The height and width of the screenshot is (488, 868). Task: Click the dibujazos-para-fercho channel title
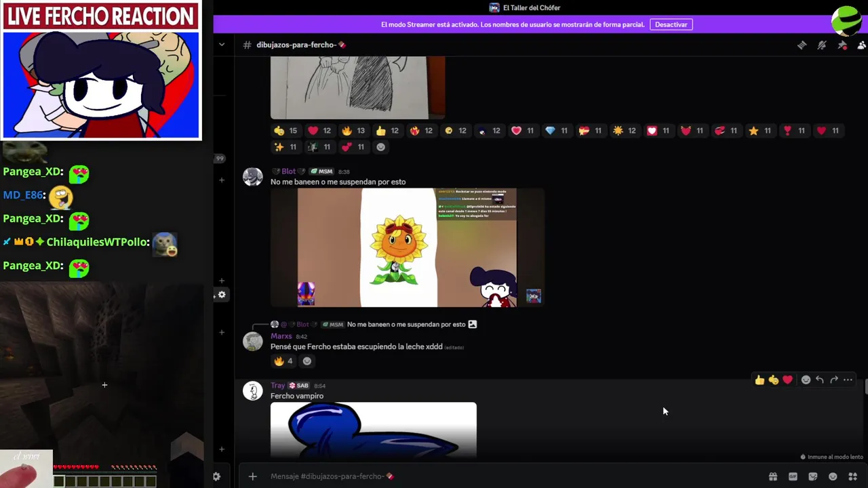click(x=301, y=45)
